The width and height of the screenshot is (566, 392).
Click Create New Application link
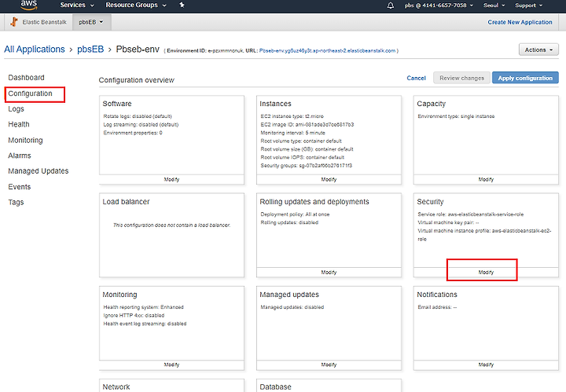520,22
